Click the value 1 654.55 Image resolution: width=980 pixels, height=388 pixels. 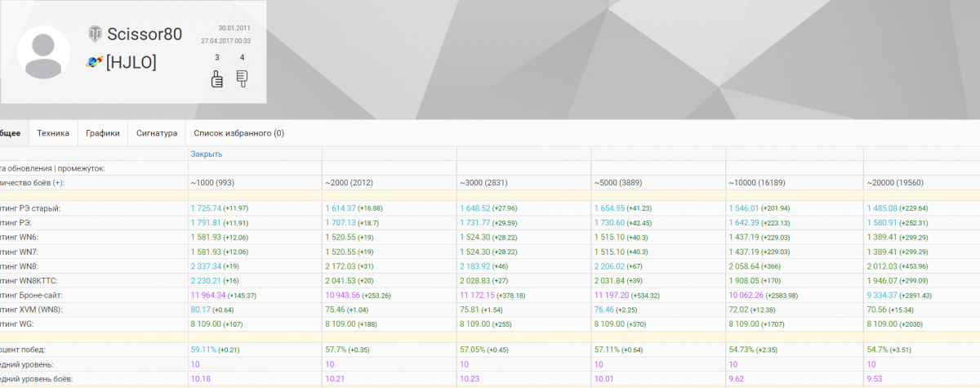coord(610,208)
